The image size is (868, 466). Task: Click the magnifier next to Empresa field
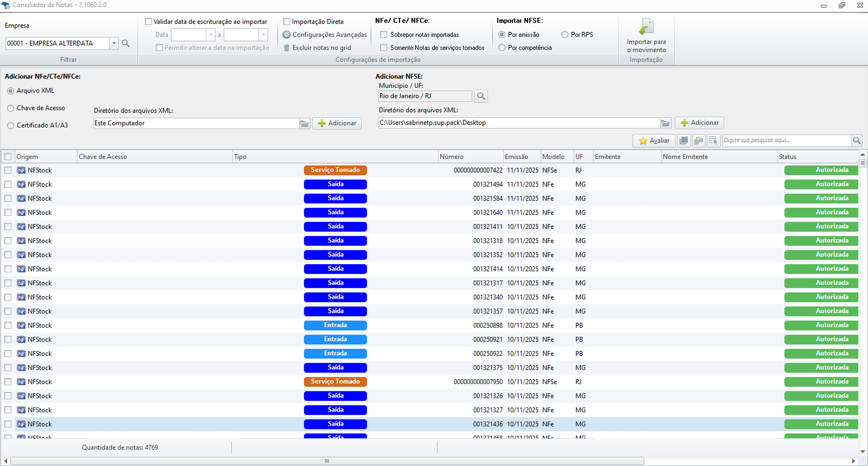pyautogui.click(x=126, y=43)
